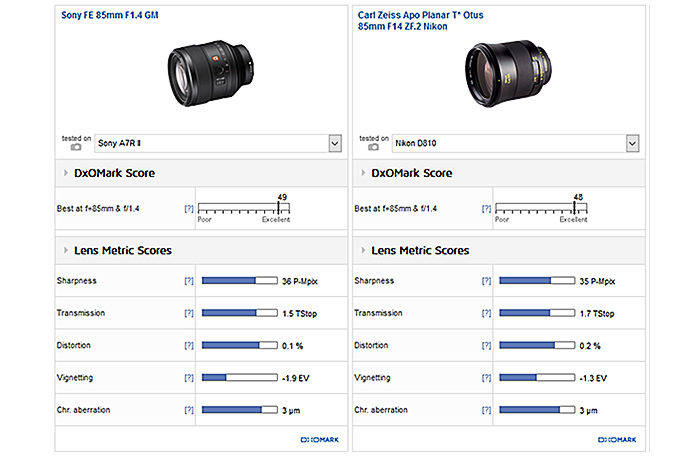This screenshot has width=700, height=457.
Task: Click the Zeiss Transmission label
Action: (378, 313)
